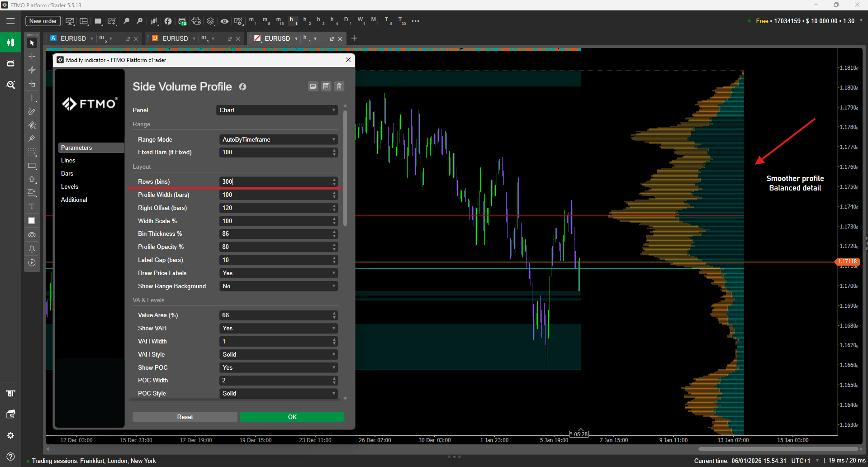
Task: Select the pencil freehand drawing tool
Action: 32,111
